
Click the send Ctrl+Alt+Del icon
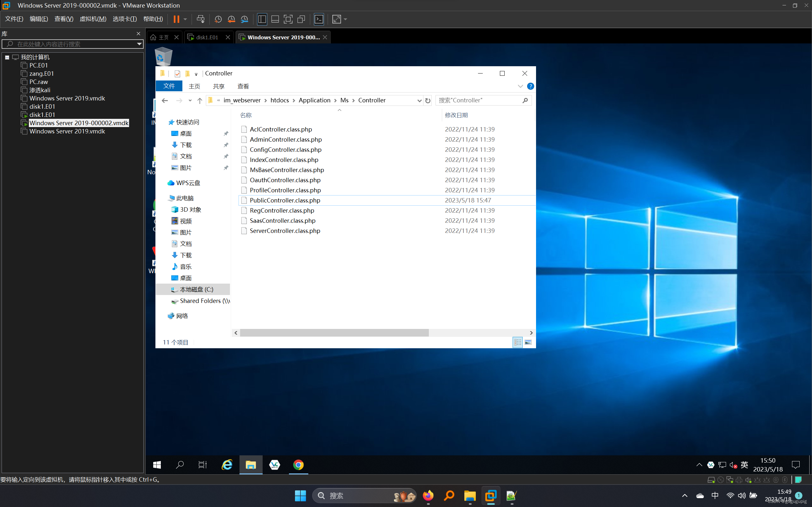tap(201, 19)
